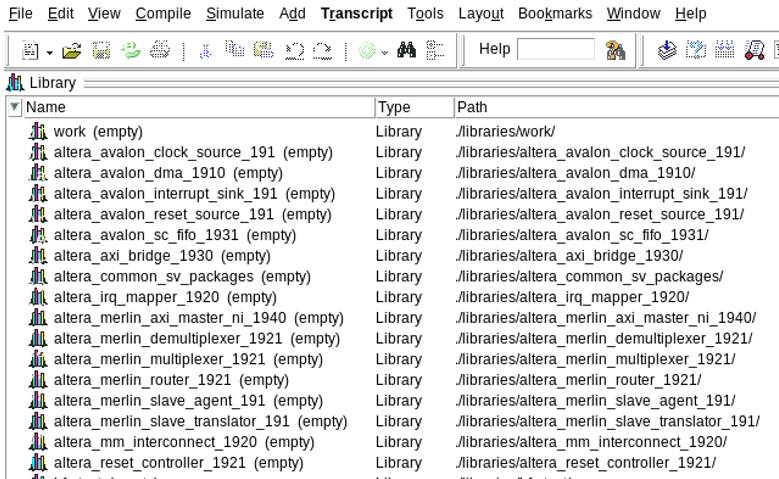779x479 pixels.
Task: Click the New file toolbar icon
Action: tap(30, 51)
